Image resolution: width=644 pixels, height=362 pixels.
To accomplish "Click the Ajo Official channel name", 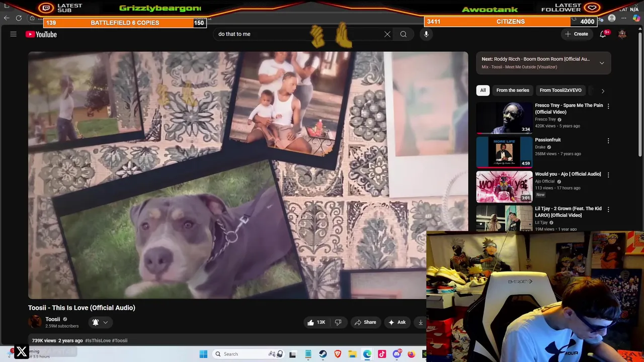I will 545,181.
